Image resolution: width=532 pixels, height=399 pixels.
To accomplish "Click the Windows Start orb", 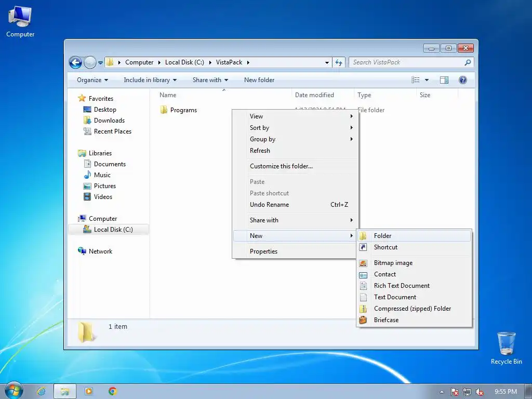I will pyautogui.click(x=14, y=391).
